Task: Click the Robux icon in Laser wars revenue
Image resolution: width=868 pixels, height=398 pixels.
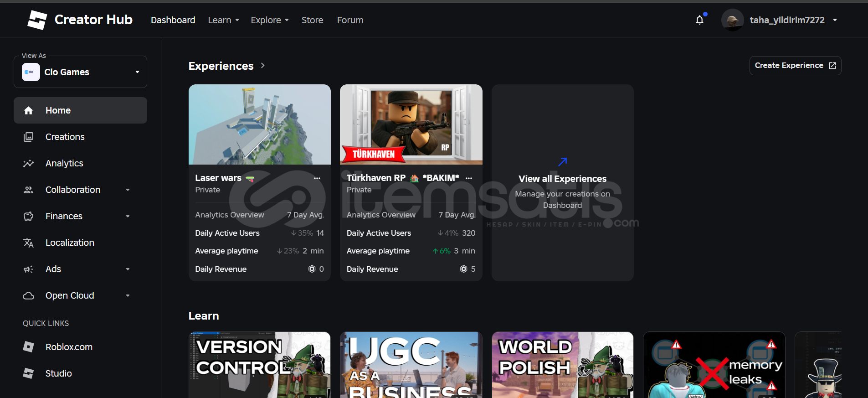Action: (x=312, y=269)
